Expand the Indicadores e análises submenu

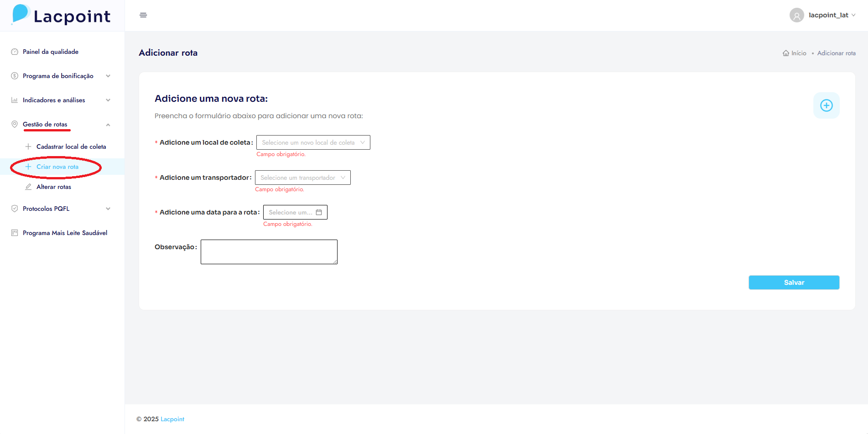click(108, 100)
